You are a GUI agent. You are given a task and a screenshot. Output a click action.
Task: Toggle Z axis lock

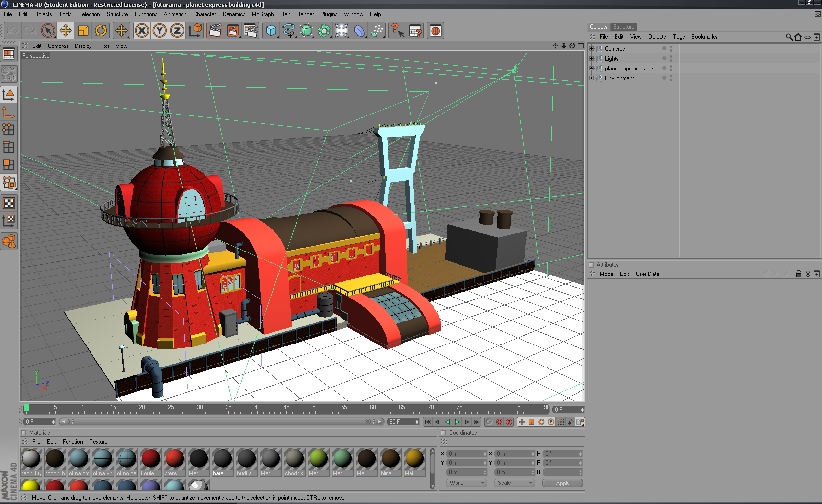coord(177,31)
